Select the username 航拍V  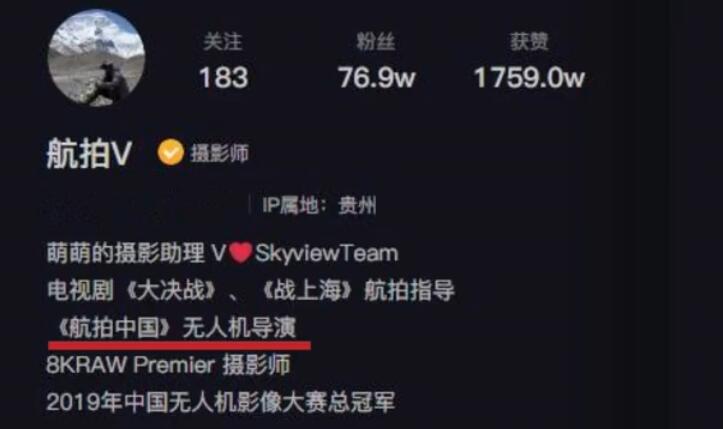click(89, 153)
